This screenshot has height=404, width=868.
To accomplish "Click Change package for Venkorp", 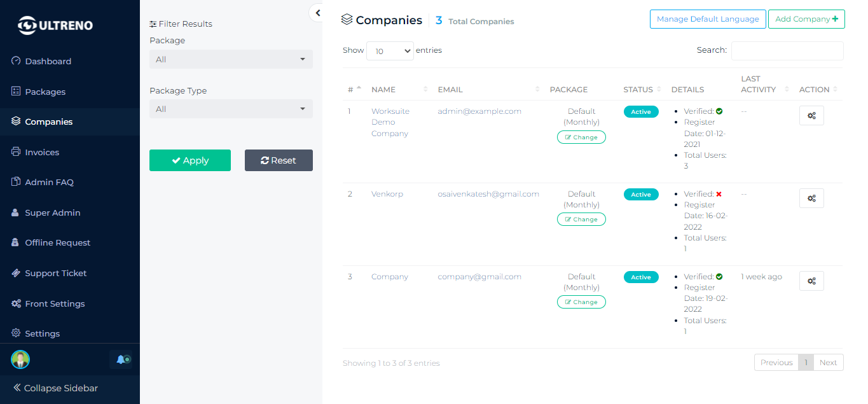I will point(581,219).
